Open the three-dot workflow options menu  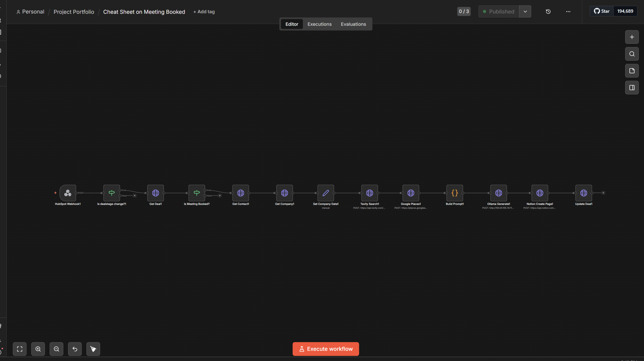click(x=568, y=12)
